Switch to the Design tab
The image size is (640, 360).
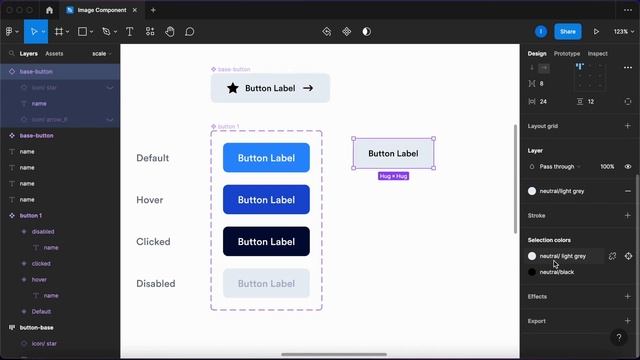pyautogui.click(x=537, y=53)
